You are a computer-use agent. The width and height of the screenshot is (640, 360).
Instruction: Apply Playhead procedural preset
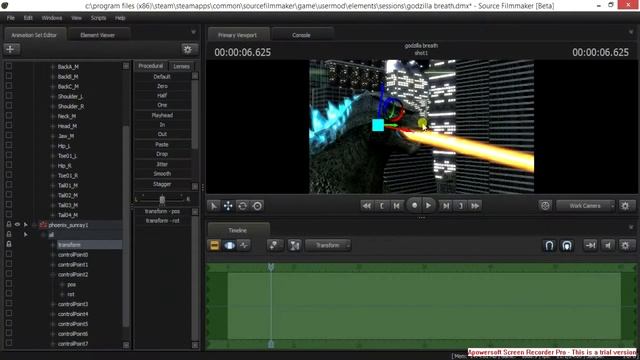click(x=162, y=115)
